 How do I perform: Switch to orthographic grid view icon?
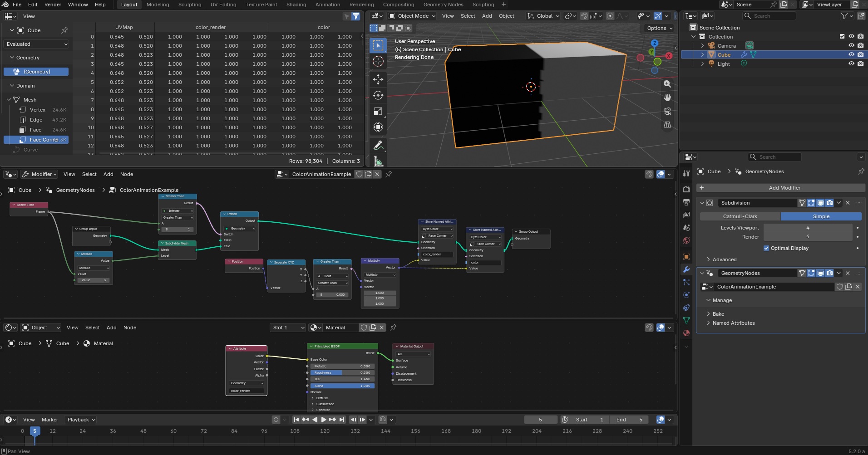667,125
